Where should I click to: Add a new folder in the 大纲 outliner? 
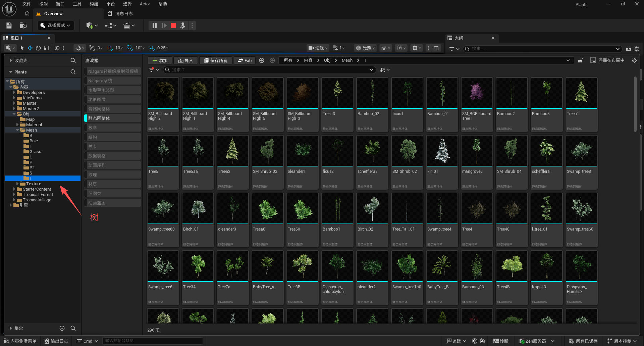pyautogui.click(x=628, y=49)
